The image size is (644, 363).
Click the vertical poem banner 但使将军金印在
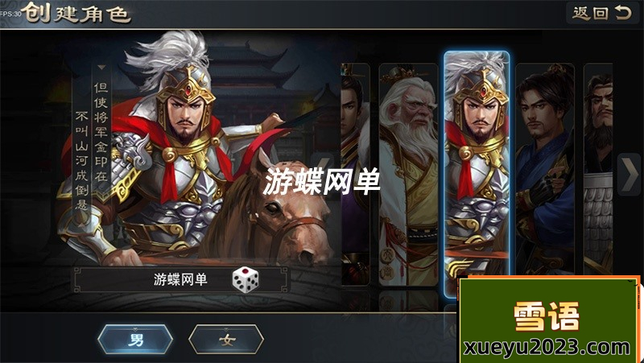(x=101, y=131)
